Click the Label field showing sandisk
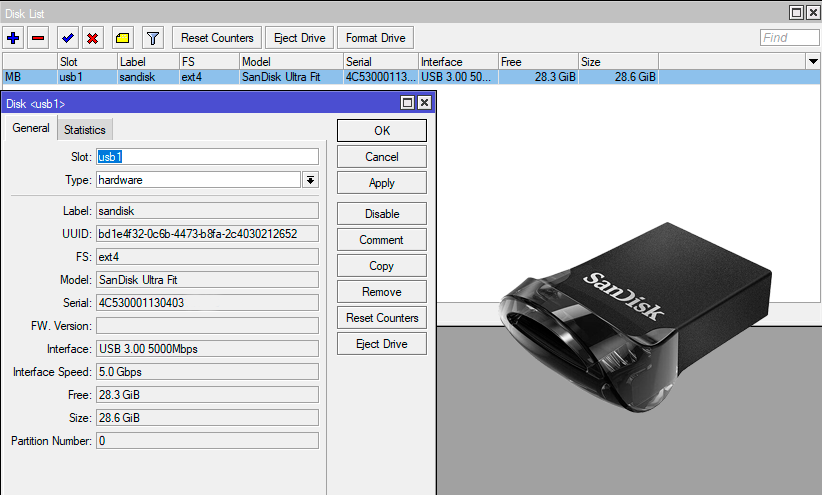 click(207, 211)
